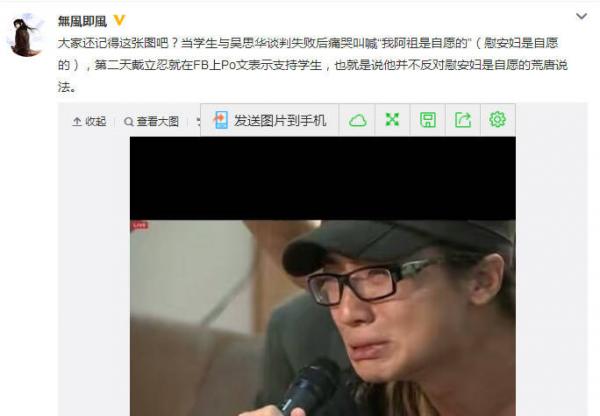Click the photo of the man in a cap
The width and height of the screenshot is (600, 416).
(x=323, y=318)
